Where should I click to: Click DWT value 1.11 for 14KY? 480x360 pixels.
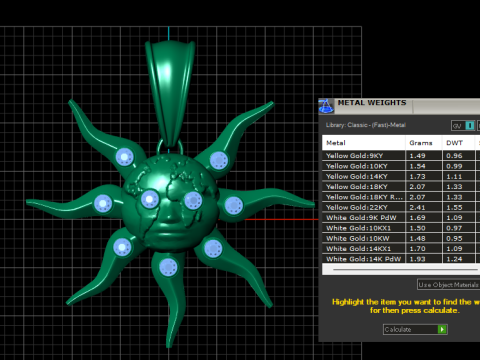454,176
